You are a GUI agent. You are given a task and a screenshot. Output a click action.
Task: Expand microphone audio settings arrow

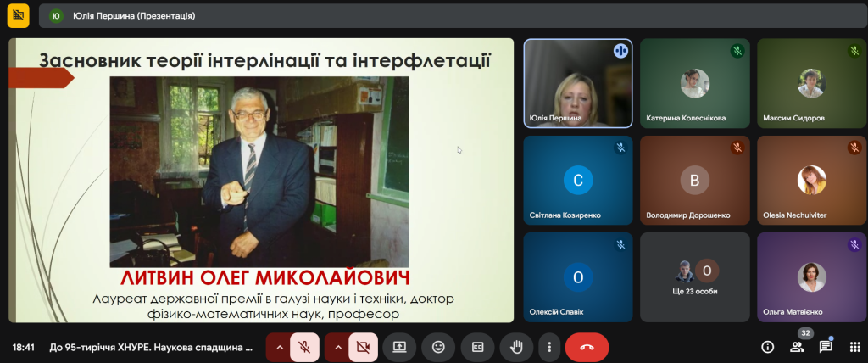(280, 348)
